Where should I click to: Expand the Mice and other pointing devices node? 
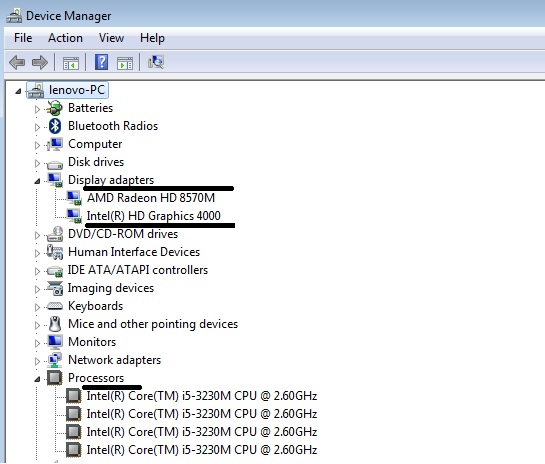click(x=37, y=325)
